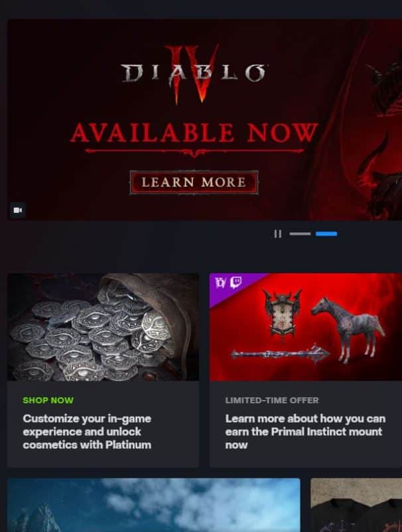Open the Platinum coins thumbnail
Image resolution: width=402 pixels, height=532 pixels.
pyautogui.click(x=103, y=327)
